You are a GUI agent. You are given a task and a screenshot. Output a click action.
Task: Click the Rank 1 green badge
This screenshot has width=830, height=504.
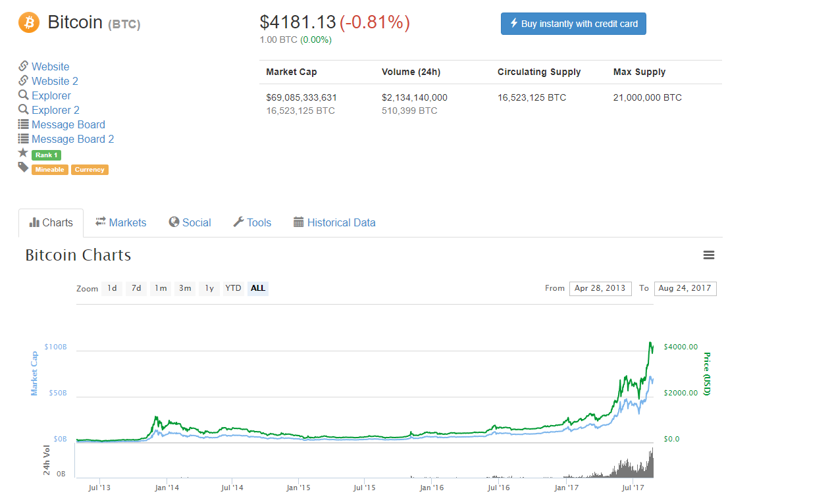click(x=46, y=155)
